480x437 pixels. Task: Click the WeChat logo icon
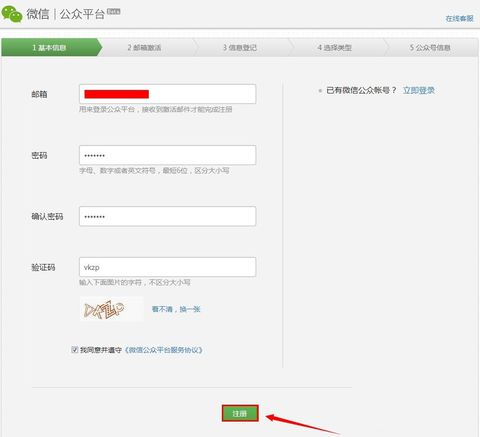[x=12, y=14]
